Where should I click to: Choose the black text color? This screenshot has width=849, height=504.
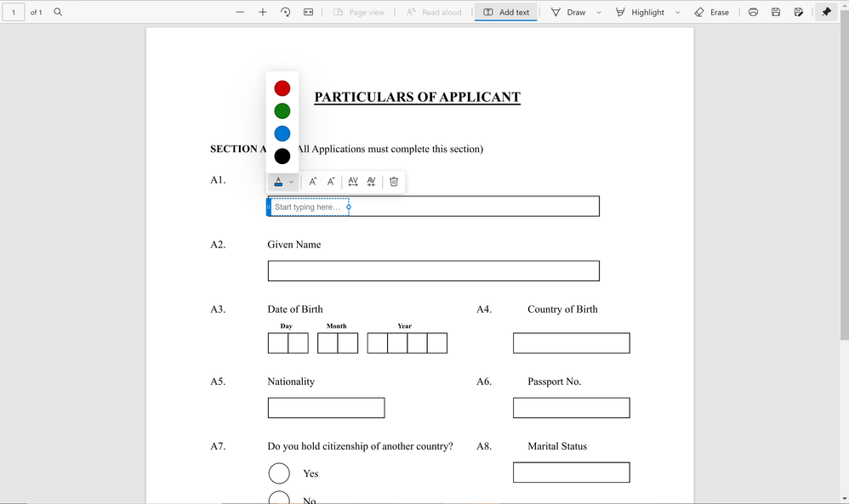(x=282, y=156)
